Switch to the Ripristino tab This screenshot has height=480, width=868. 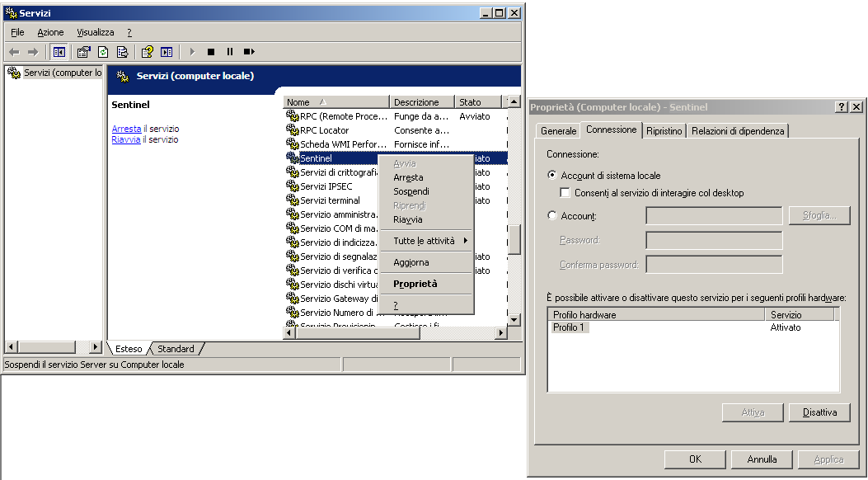(x=664, y=131)
